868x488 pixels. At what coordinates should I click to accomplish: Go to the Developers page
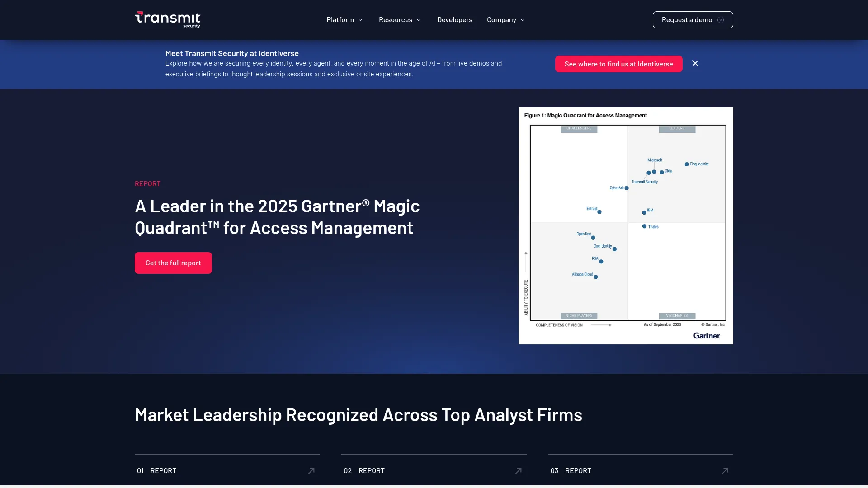455,20
